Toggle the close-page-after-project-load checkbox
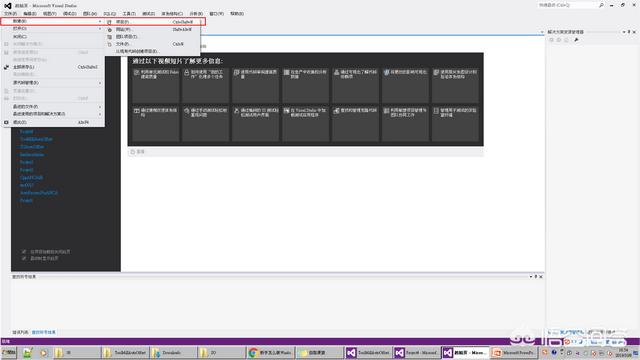This screenshot has width=640, height=360. pyautogui.click(x=24, y=252)
